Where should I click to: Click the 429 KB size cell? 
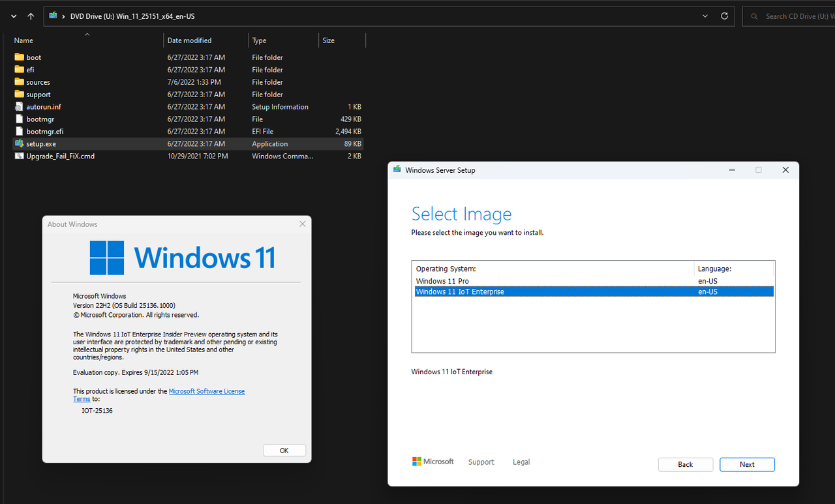pos(351,119)
